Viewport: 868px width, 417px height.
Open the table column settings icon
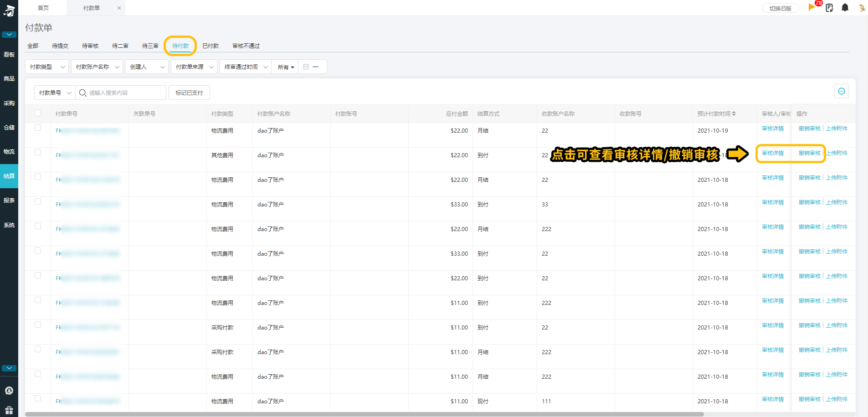[x=842, y=91]
